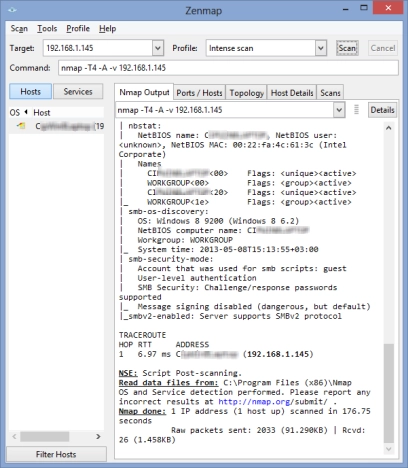Screen dimensions: 408x468
Task: Select the scanned host row in hosts list
Action: coord(57,126)
